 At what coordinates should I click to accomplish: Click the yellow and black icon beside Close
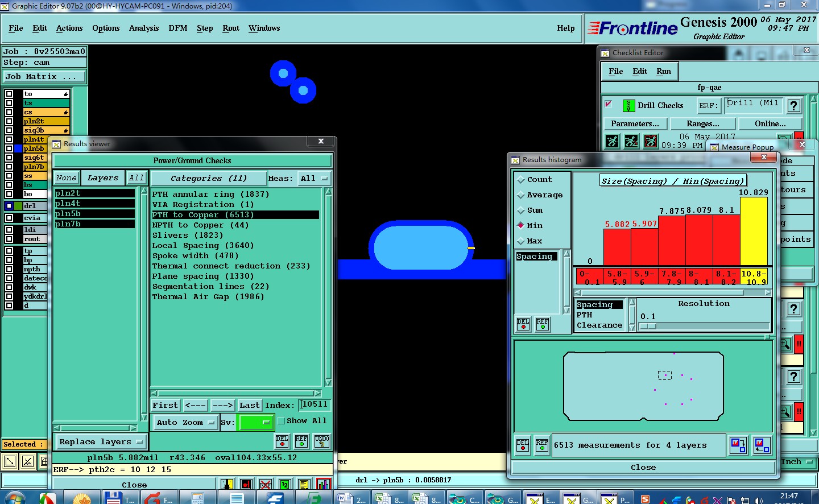227,484
